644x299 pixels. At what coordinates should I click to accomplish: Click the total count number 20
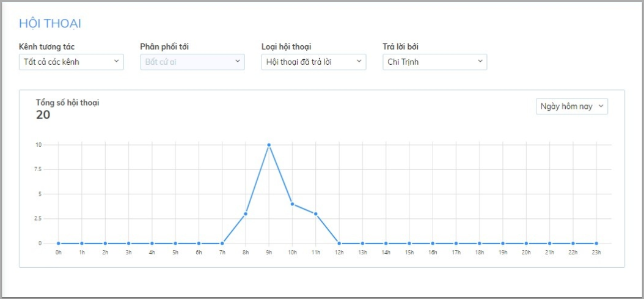click(43, 114)
